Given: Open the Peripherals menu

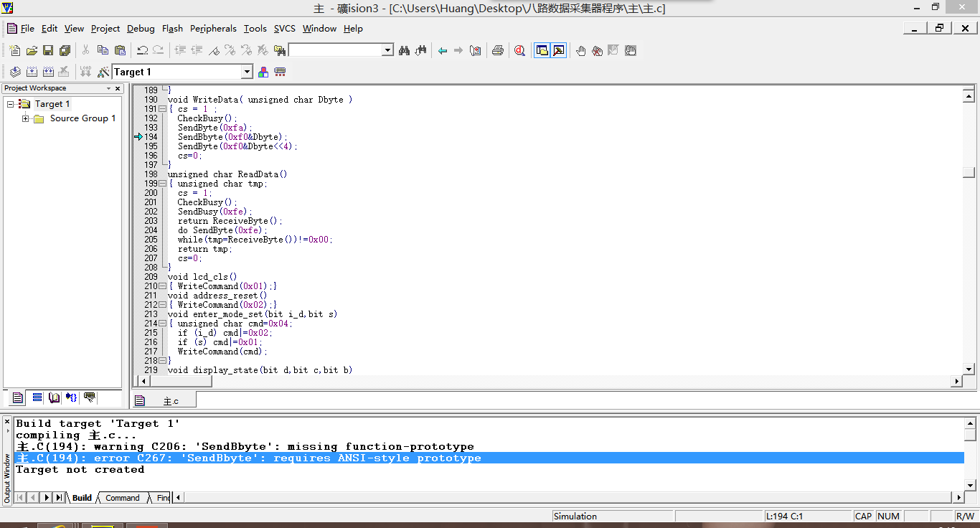Looking at the screenshot, I should coord(213,29).
